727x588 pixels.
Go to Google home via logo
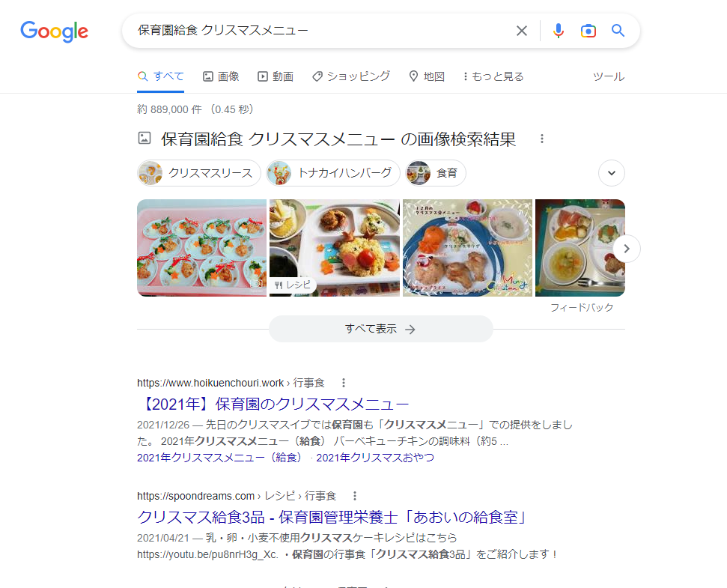pos(54,31)
